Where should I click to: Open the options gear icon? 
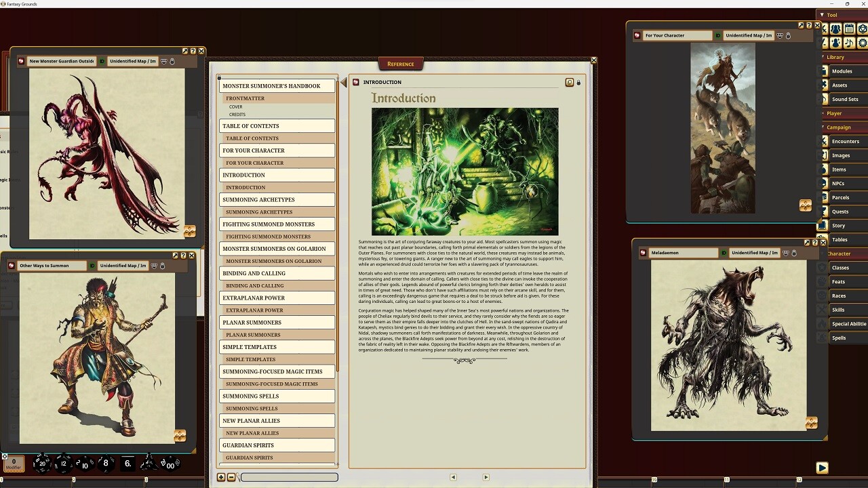[x=862, y=43]
